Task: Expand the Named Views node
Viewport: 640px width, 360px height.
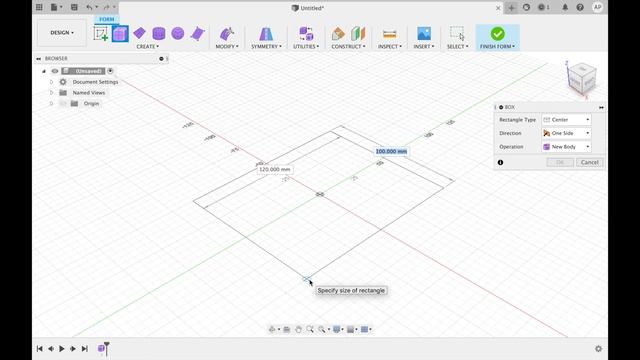Action: [x=51, y=93]
